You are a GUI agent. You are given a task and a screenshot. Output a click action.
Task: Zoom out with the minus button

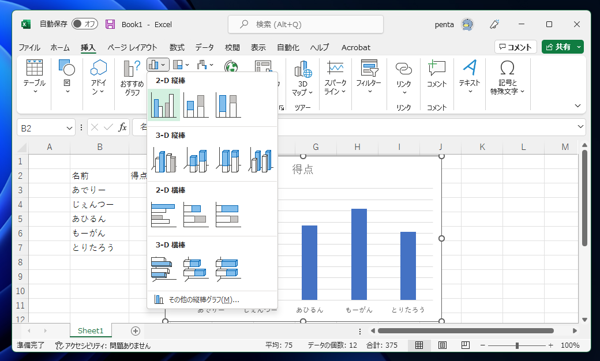(x=483, y=345)
